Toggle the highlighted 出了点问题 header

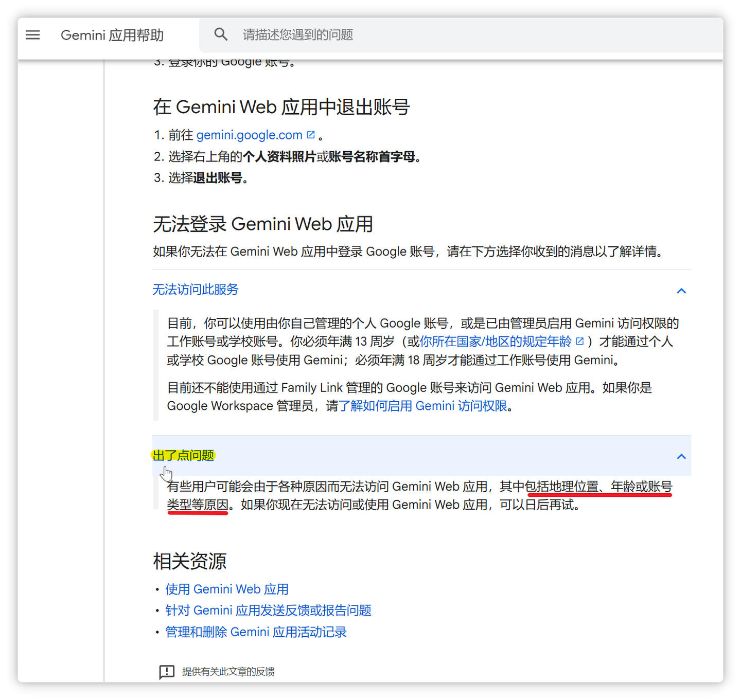pyautogui.click(x=183, y=456)
